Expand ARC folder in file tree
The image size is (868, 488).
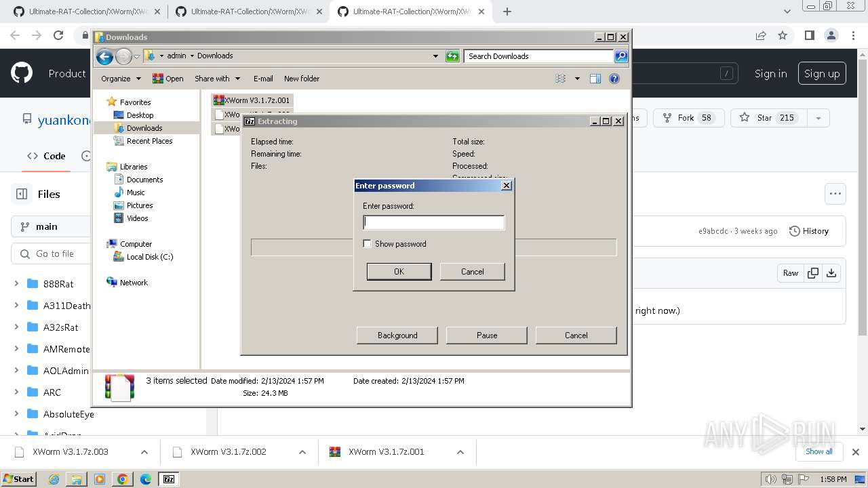(17, 392)
